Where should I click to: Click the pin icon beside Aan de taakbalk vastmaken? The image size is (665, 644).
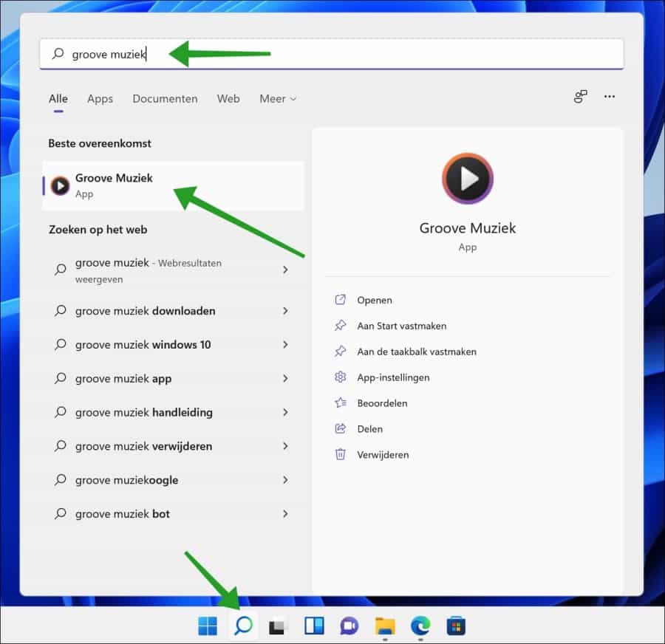[340, 352]
